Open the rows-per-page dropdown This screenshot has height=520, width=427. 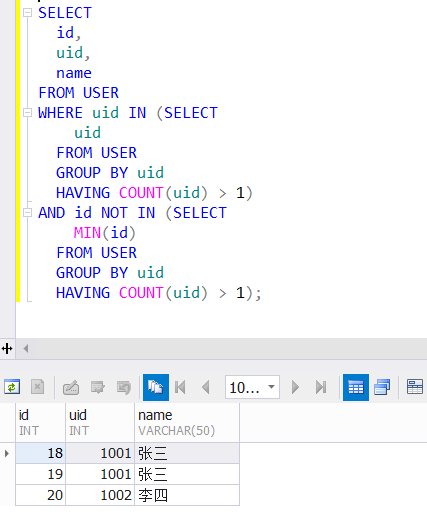tap(252, 387)
